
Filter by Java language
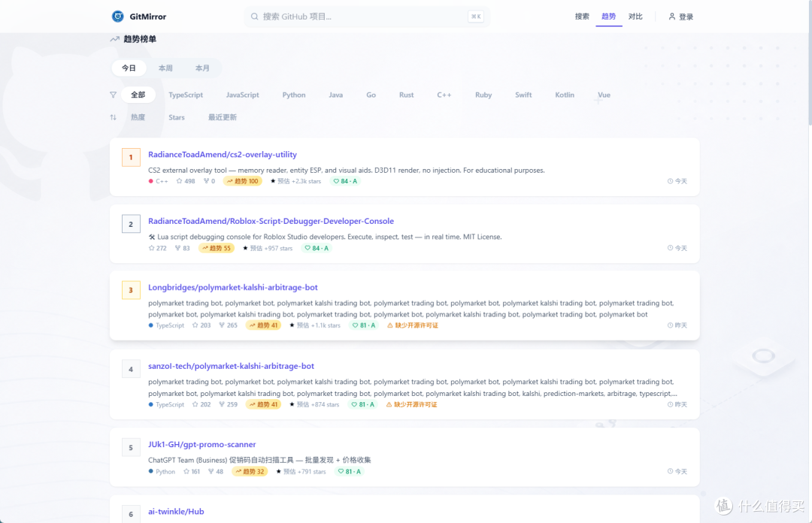(335, 95)
